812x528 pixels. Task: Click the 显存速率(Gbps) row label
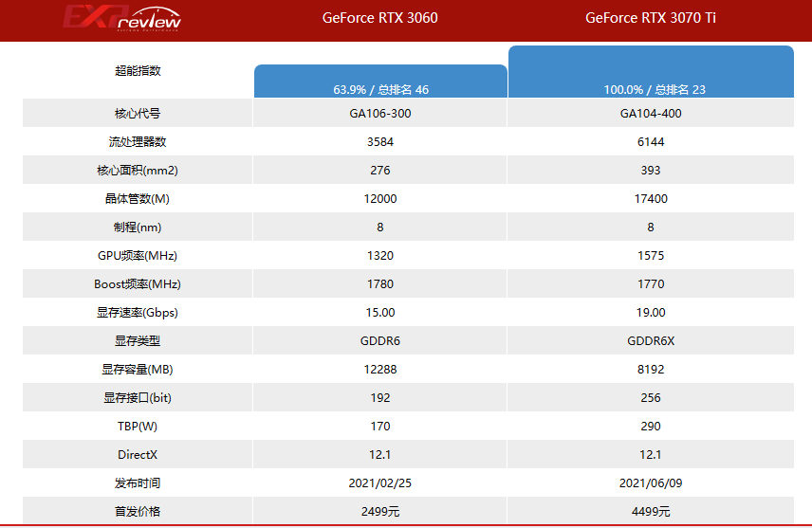coord(138,313)
